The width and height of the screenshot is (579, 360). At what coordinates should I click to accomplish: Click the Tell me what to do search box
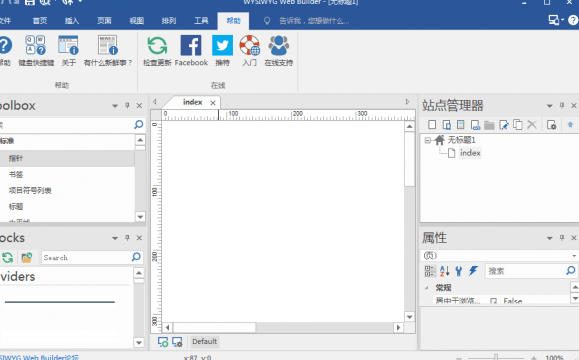click(314, 21)
